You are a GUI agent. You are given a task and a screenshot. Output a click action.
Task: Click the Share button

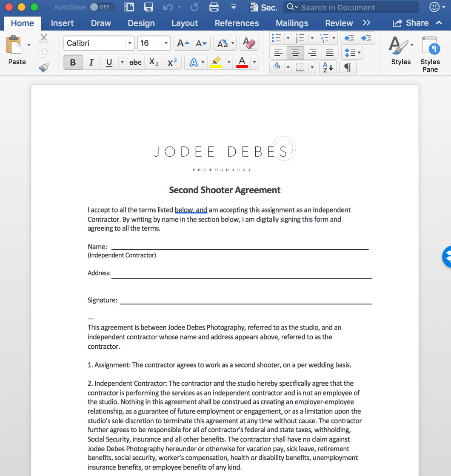coord(411,23)
